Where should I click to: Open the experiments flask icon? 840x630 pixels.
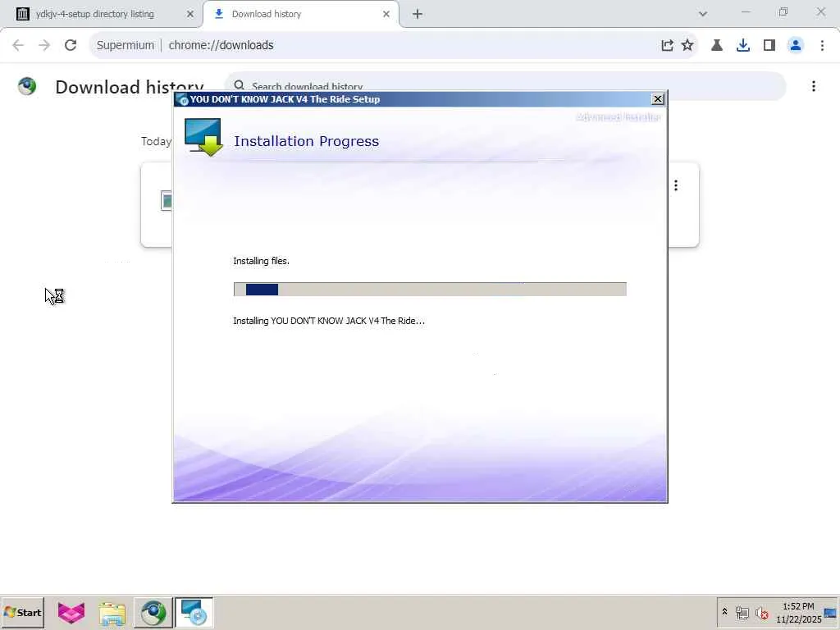point(717,45)
